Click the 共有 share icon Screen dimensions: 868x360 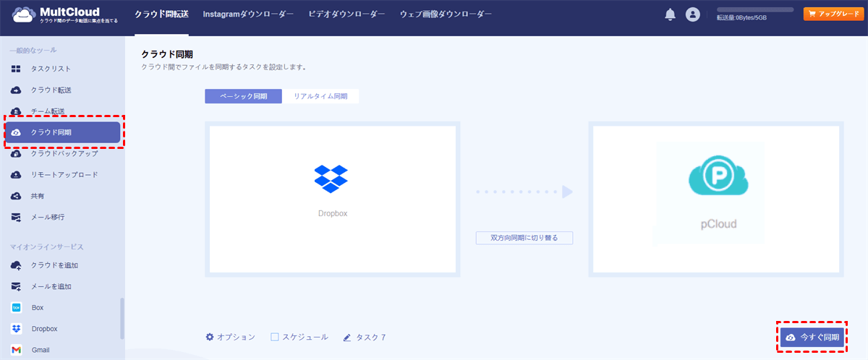pos(16,196)
